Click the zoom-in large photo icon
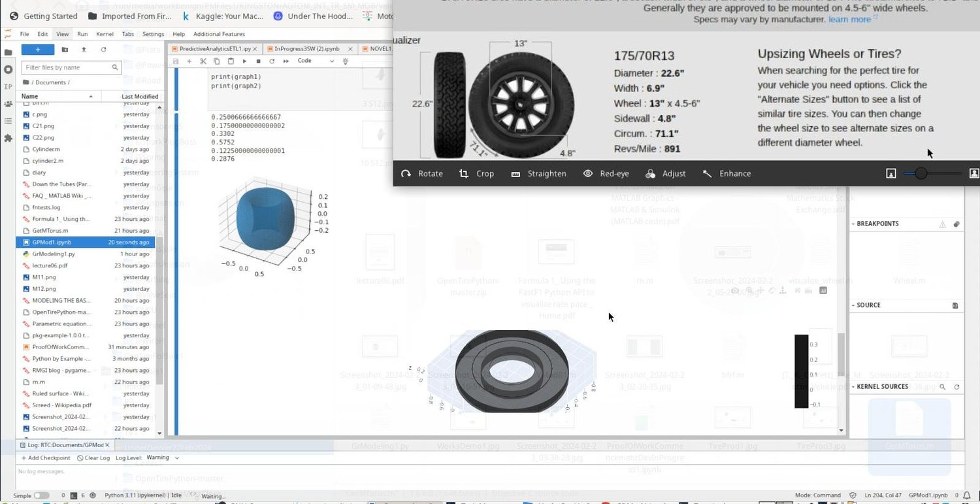This screenshot has height=504, width=980. point(973,173)
